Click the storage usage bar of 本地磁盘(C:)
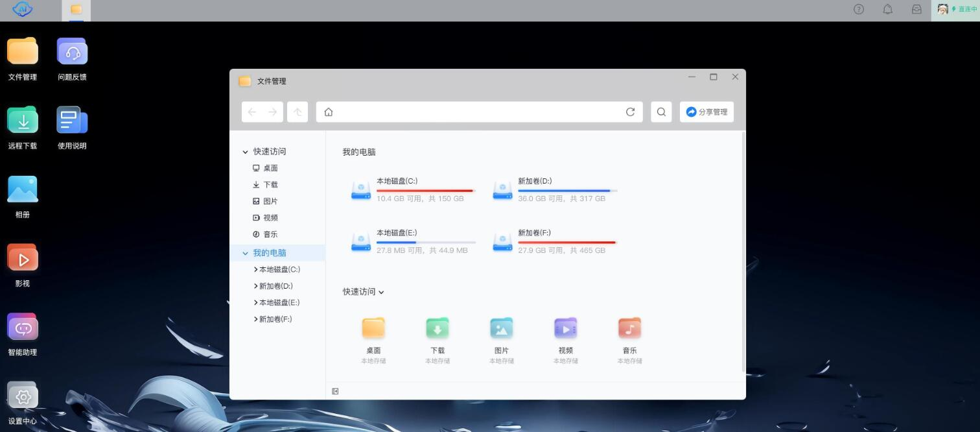Viewport: 980px width, 432px height. (x=425, y=190)
